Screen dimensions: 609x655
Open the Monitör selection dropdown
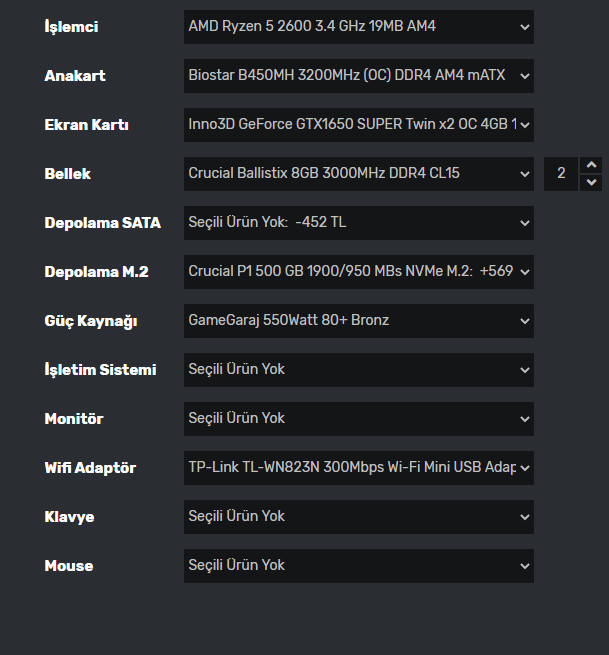click(358, 419)
